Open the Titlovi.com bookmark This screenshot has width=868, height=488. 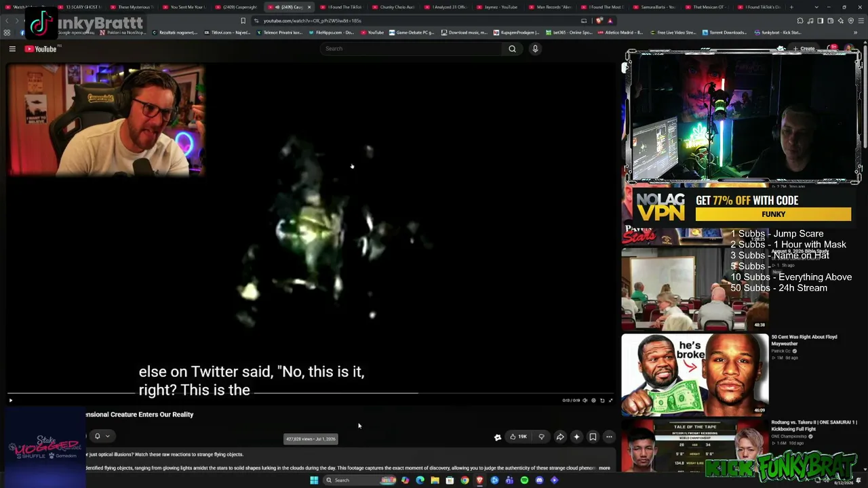click(x=228, y=33)
